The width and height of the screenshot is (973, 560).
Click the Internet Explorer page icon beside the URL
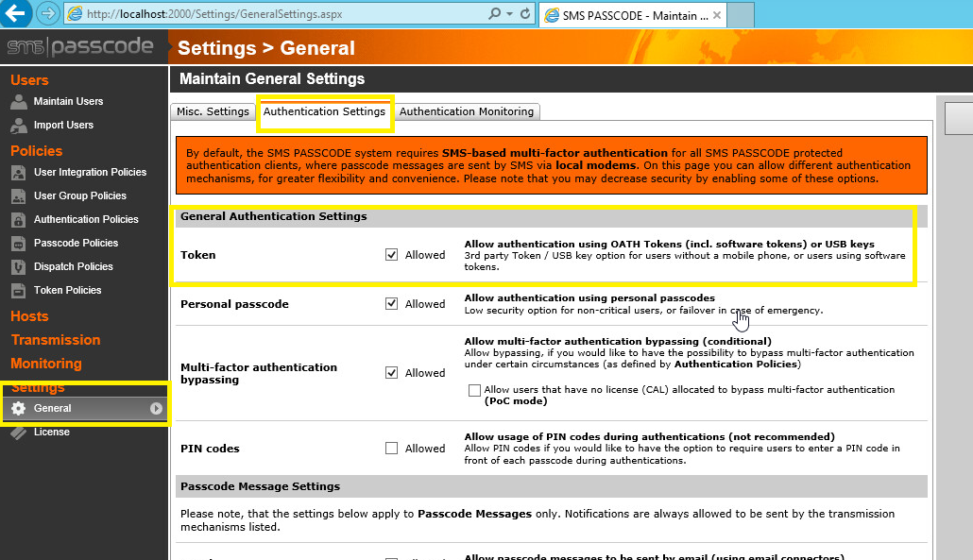pos(75,13)
